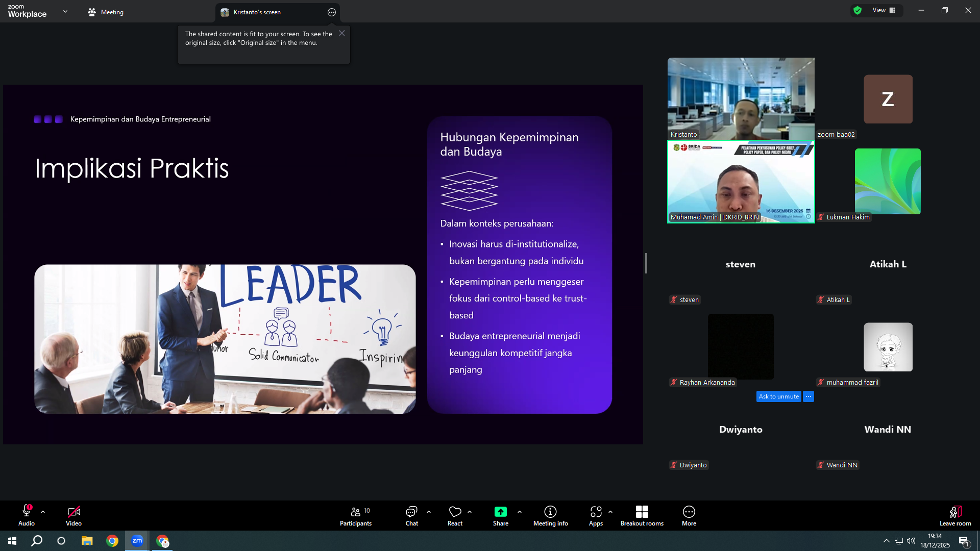
Task: Click the green encryption shield icon
Action: point(857,10)
